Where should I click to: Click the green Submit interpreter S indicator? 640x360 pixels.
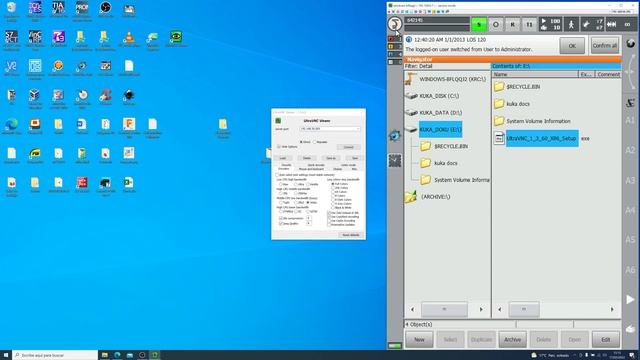[479, 24]
